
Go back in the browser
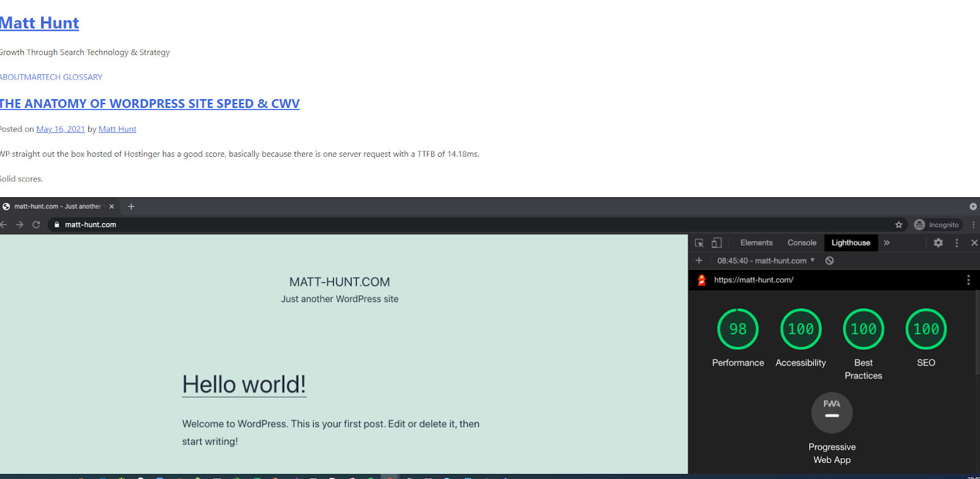click(x=3, y=225)
